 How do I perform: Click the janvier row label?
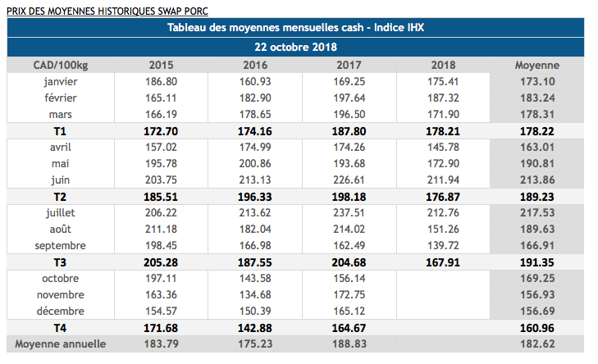(x=61, y=81)
